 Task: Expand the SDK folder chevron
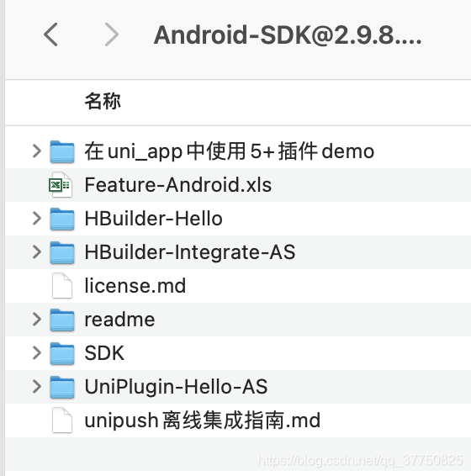pos(37,353)
